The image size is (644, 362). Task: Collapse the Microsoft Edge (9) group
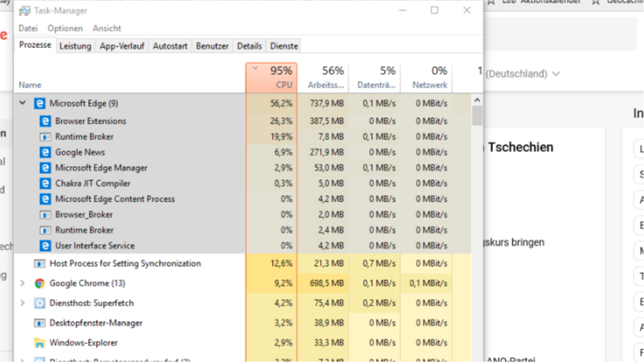click(x=23, y=103)
